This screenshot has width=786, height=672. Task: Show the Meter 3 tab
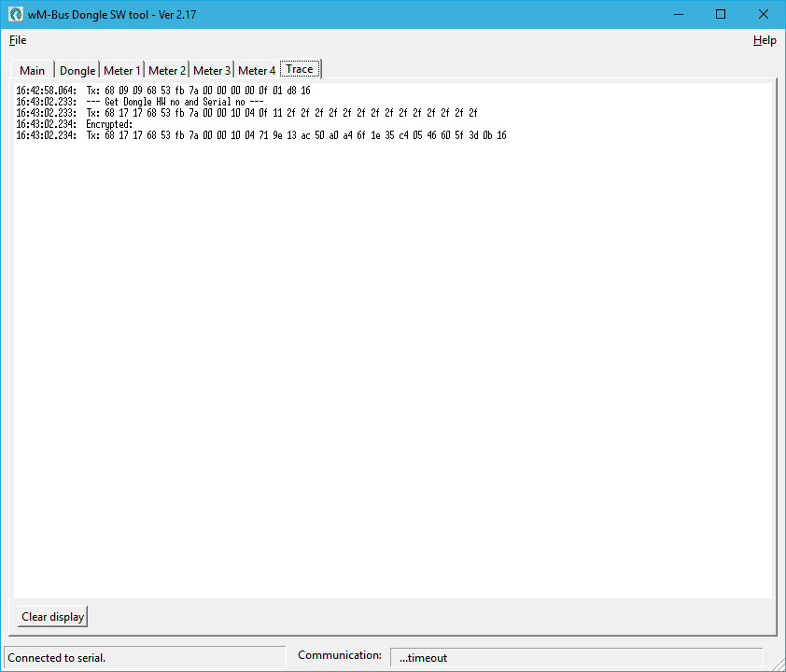pos(211,71)
